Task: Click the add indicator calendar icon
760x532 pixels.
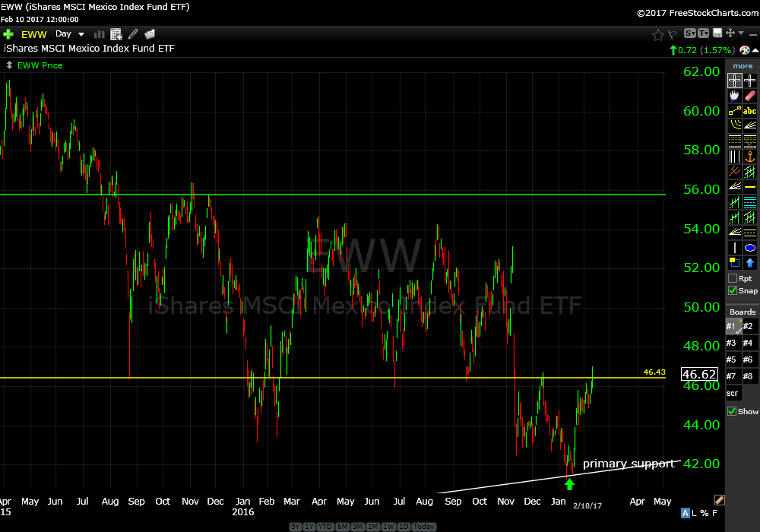Action: 116,34
